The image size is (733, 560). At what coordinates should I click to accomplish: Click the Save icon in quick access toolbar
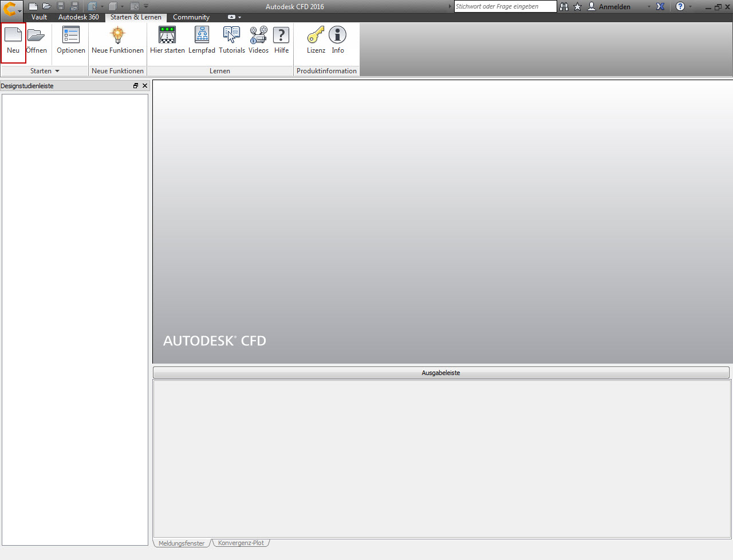61,6
